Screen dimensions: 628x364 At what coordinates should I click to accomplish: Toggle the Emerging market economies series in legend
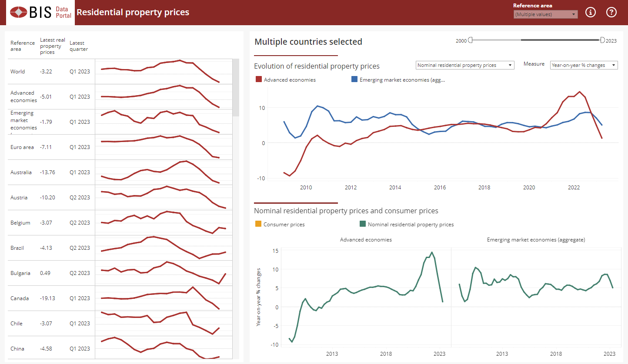353,79
